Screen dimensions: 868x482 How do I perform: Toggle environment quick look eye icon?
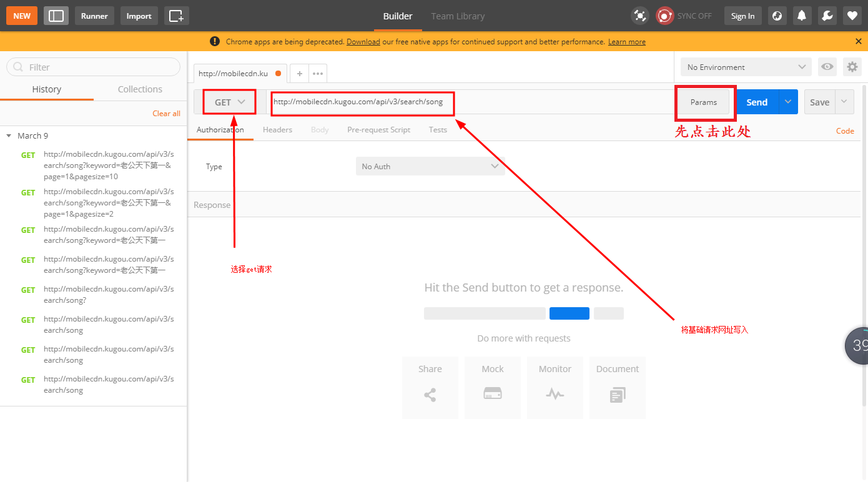point(827,67)
